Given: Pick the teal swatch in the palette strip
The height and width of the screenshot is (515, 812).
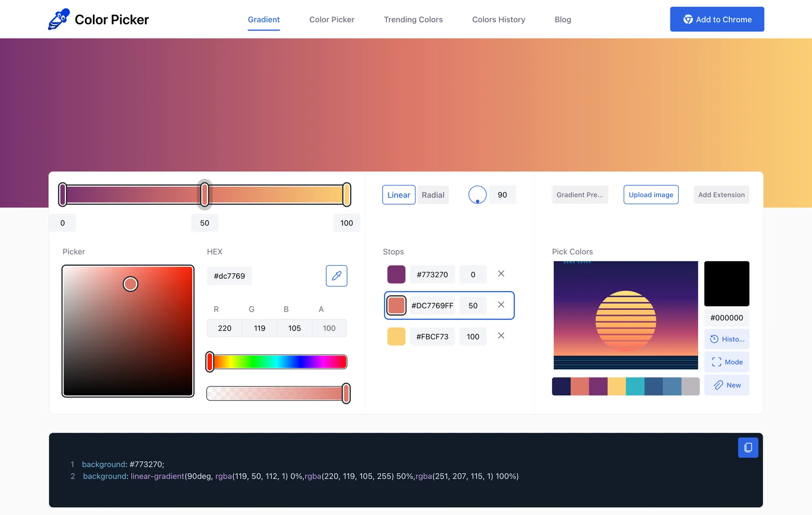Looking at the screenshot, I should (x=635, y=387).
